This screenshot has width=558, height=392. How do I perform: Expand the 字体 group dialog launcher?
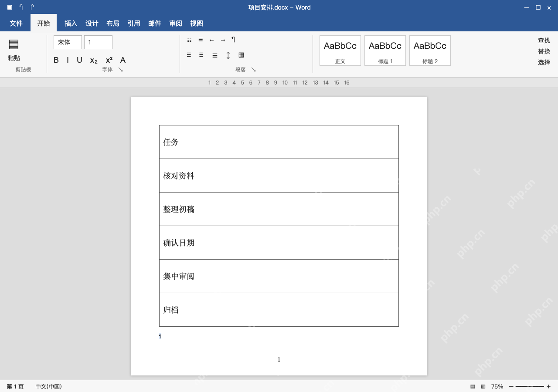coord(121,70)
